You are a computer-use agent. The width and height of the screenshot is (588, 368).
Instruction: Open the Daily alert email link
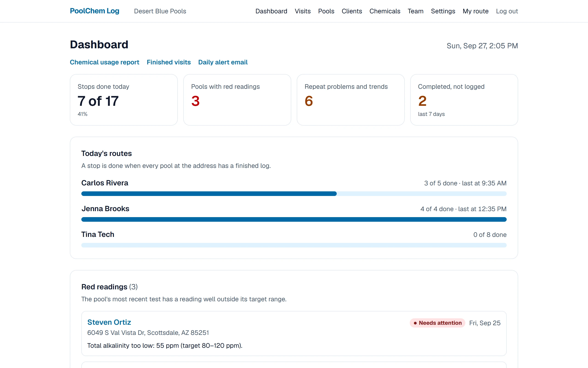[x=223, y=62]
